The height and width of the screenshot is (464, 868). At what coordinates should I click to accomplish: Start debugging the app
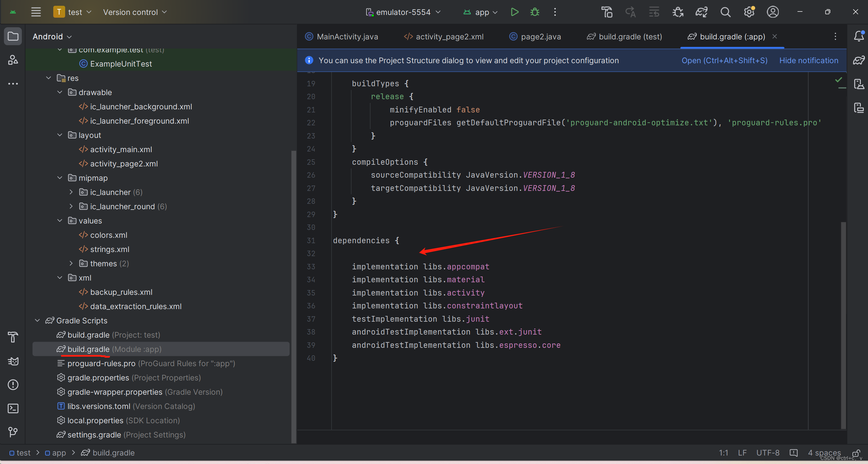click(x=535, y=12)
